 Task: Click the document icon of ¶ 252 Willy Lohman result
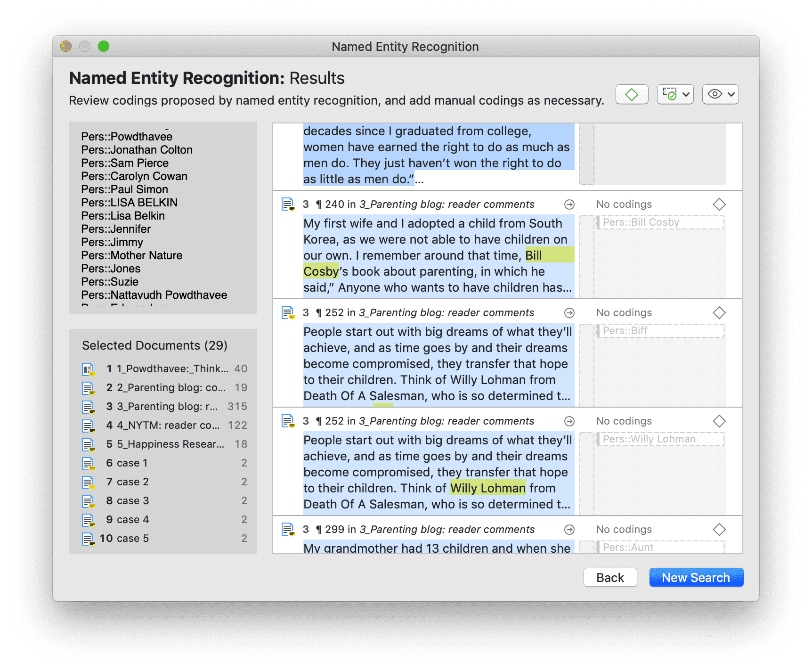(288, 421)
